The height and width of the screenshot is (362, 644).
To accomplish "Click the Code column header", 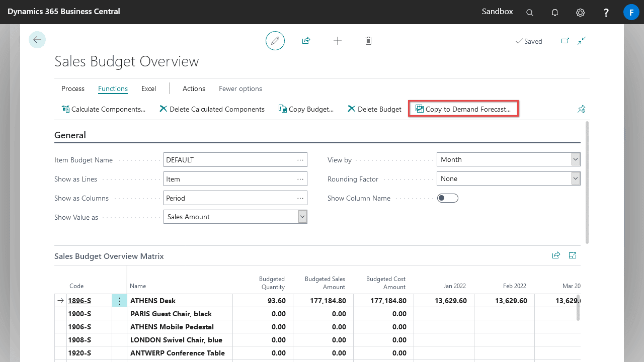I will click(x=76, y=286).
